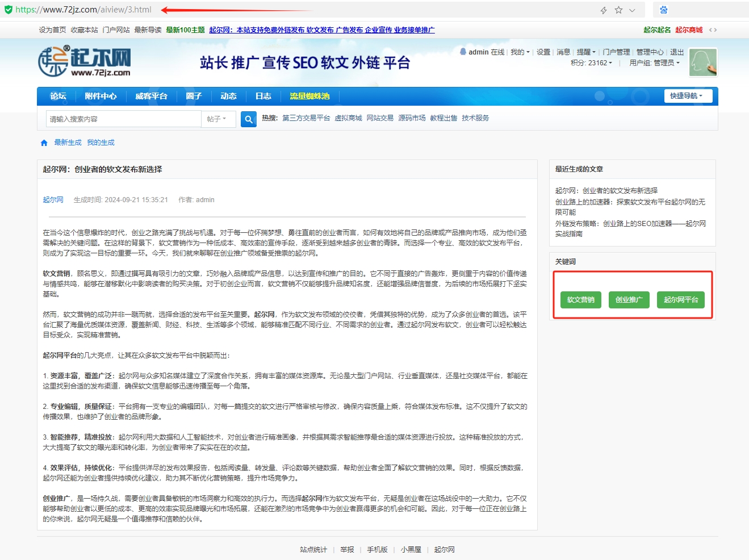The image size is (749, 560).
Task: Click the 创业推广 keyword button
Action: pyautogui.click(x=629, y=300)
